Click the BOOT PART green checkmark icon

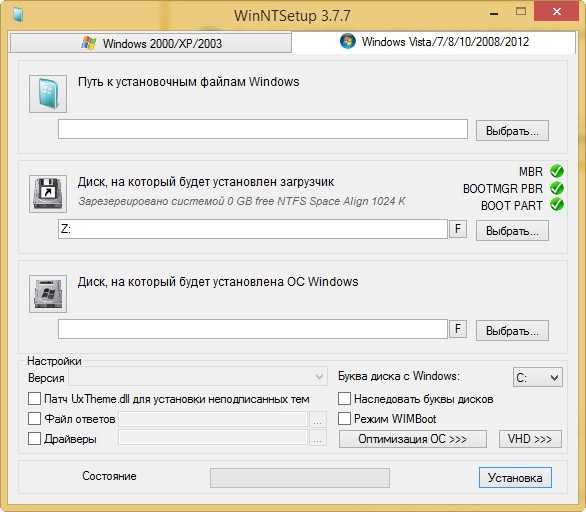[x=557, y=204]
